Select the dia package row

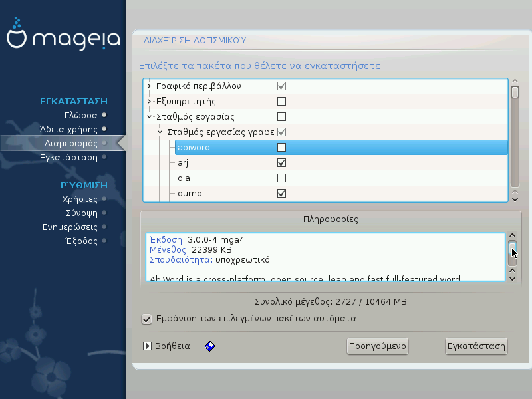pyautogui.click(x=341, y=178)
